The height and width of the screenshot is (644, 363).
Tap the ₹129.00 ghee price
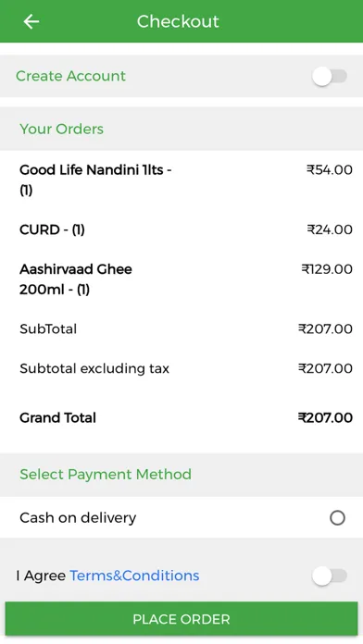(x=327, y=269)
